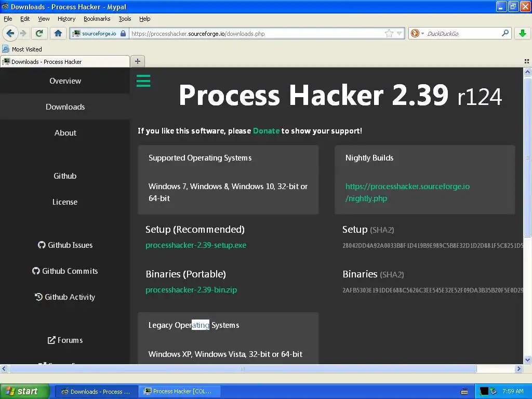The width and height of the screenshot is (532, 399).
Task: Open the Github sidebar link
Action: 65,176
